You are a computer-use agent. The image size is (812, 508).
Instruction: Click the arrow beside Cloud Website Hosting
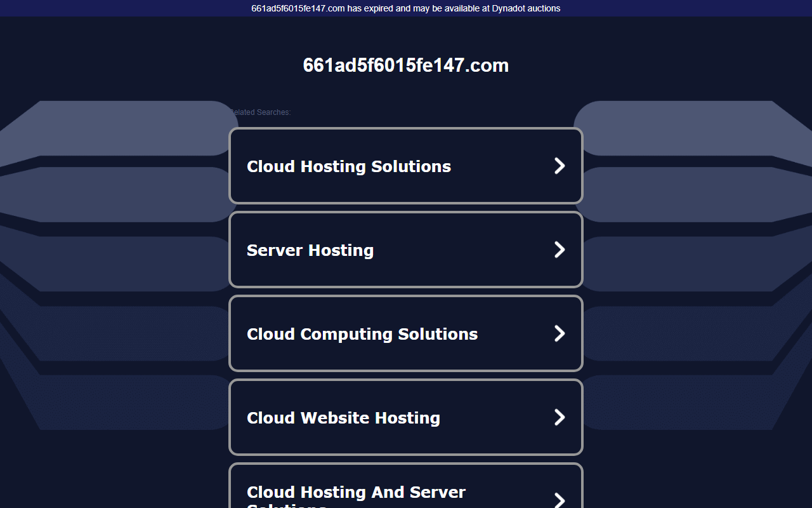pyautogui.click(x=560, y=417)
